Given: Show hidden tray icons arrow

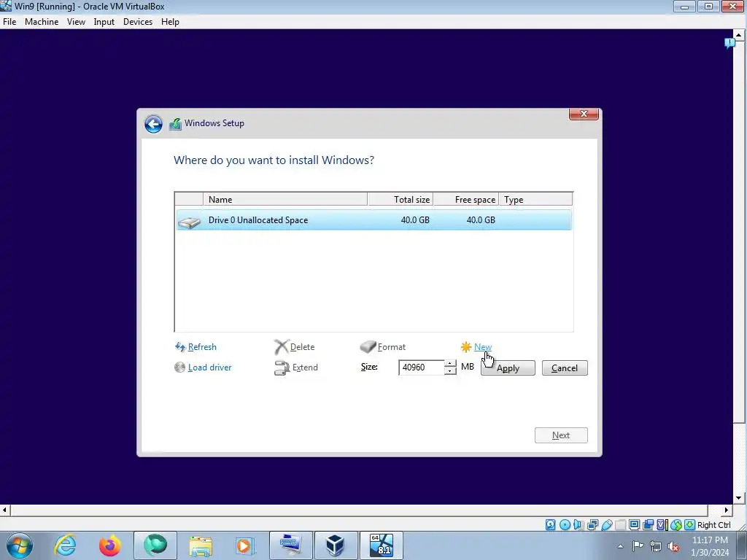Looking at the screenshot, I should pos(620,547).
